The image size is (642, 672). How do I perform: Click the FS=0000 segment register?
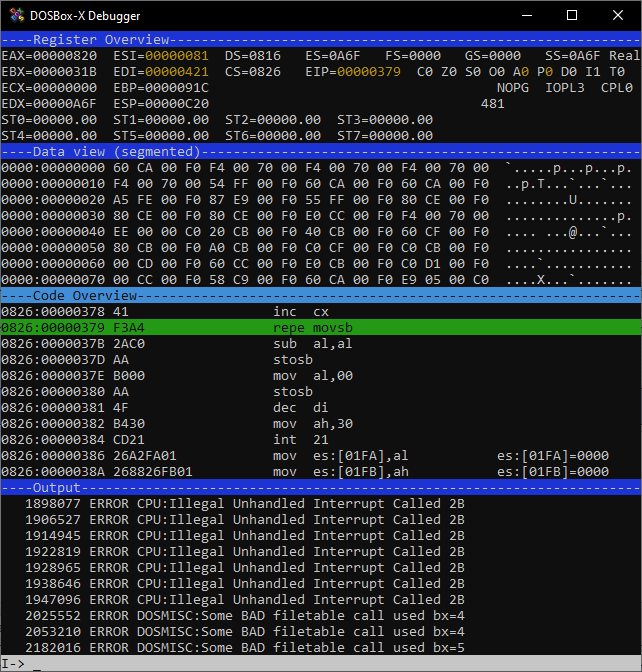point(413,56)
